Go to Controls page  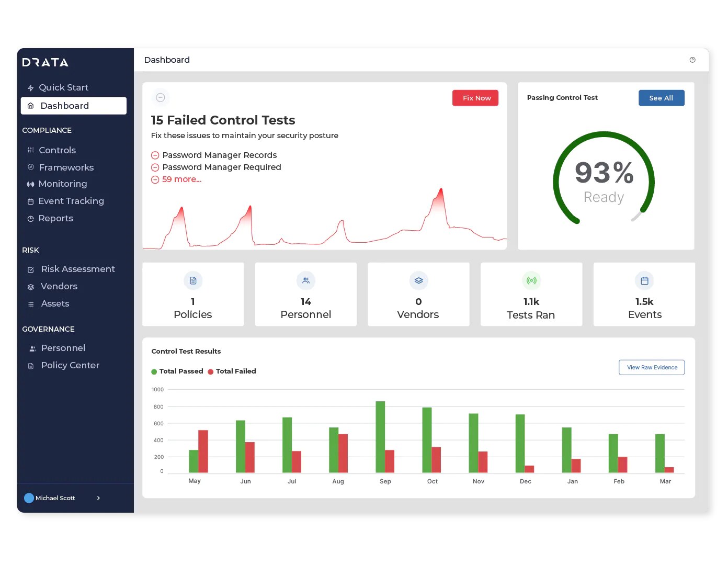[57, 150]
